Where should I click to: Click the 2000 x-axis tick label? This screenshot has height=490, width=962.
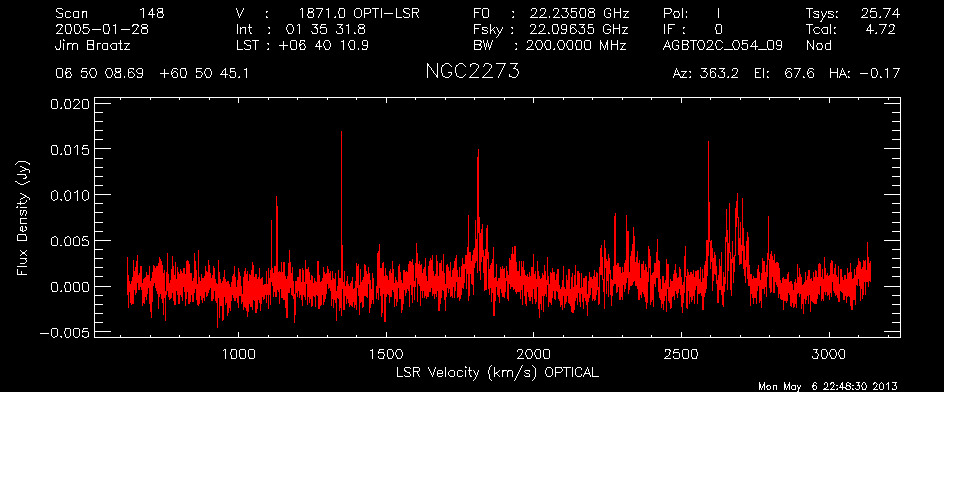[x=533, y=354]
